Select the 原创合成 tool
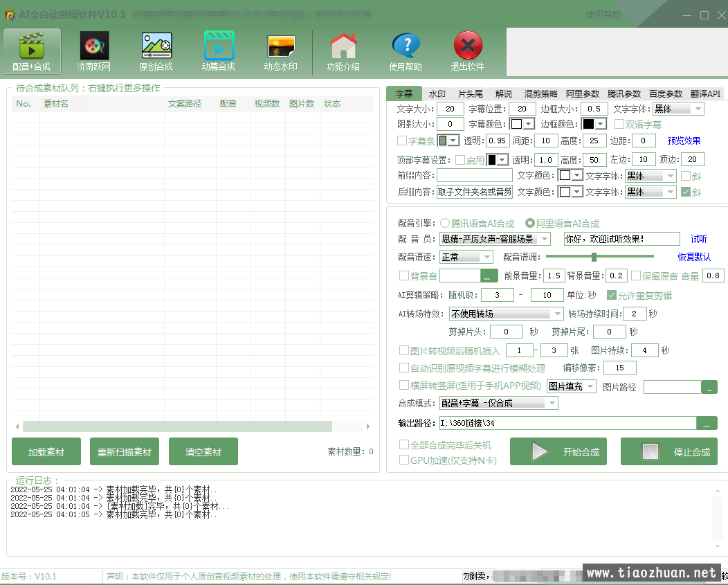The height and width of the screenshot is (585, 728). click(156, 51)
